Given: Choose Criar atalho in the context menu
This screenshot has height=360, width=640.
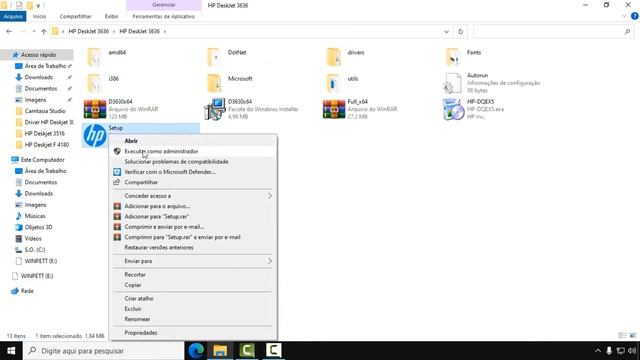Looking at the screenshot, I should [193, 298].
